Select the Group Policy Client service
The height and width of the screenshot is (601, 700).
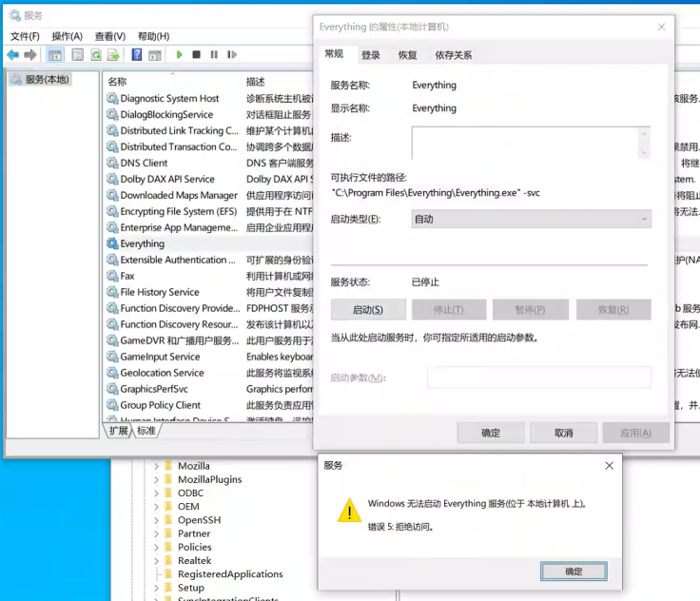[x=161, y=405]
